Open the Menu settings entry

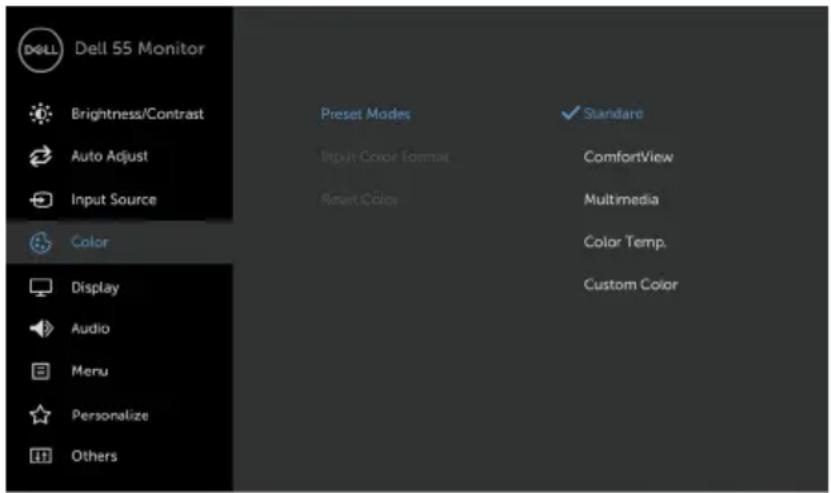(x=90, y=371)
